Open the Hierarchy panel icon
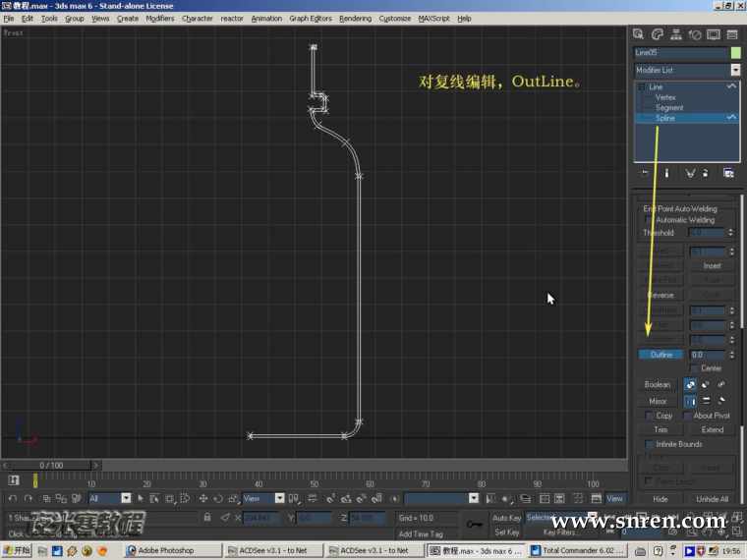 coord(676,34)
